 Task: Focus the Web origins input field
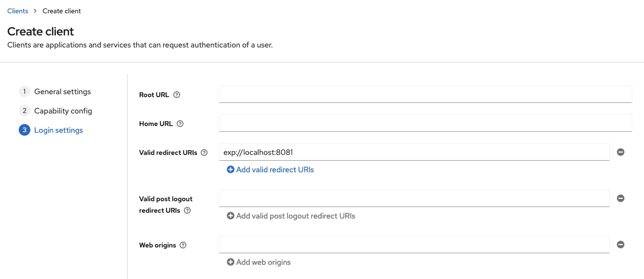coord(414,245)
